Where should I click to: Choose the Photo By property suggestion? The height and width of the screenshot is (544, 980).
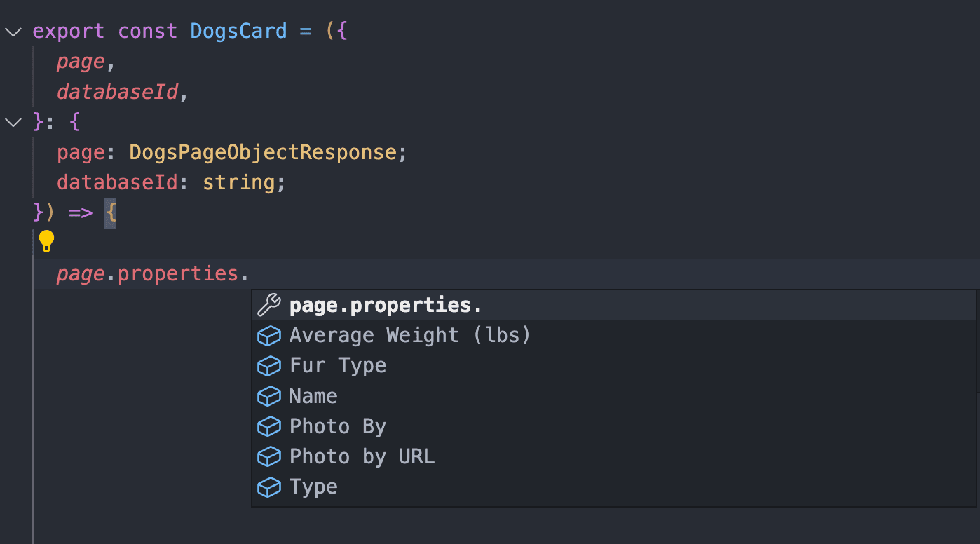(338, 427)
